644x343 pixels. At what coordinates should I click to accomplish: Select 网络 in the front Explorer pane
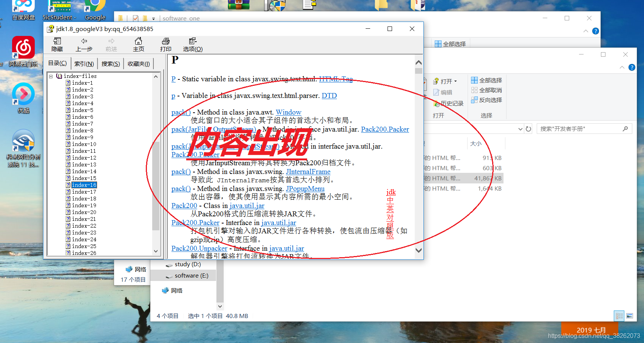172,290
